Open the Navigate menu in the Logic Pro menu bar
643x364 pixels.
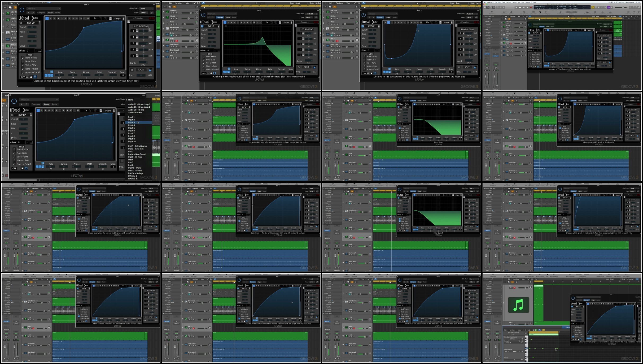[509, 2]
